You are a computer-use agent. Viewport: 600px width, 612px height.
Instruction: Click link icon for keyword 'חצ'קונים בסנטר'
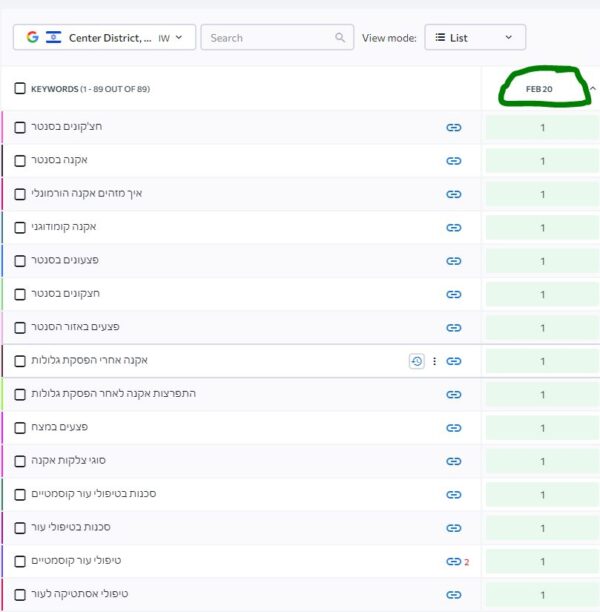click(453, 127)
